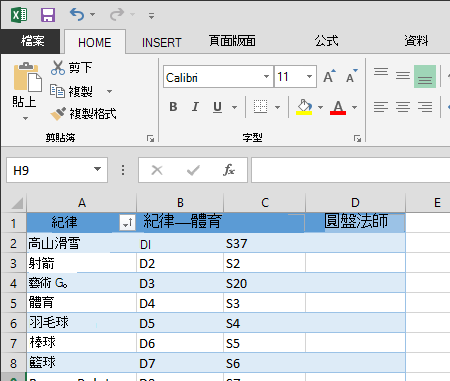
Task: Select column D header
Action: coord(355,203)
